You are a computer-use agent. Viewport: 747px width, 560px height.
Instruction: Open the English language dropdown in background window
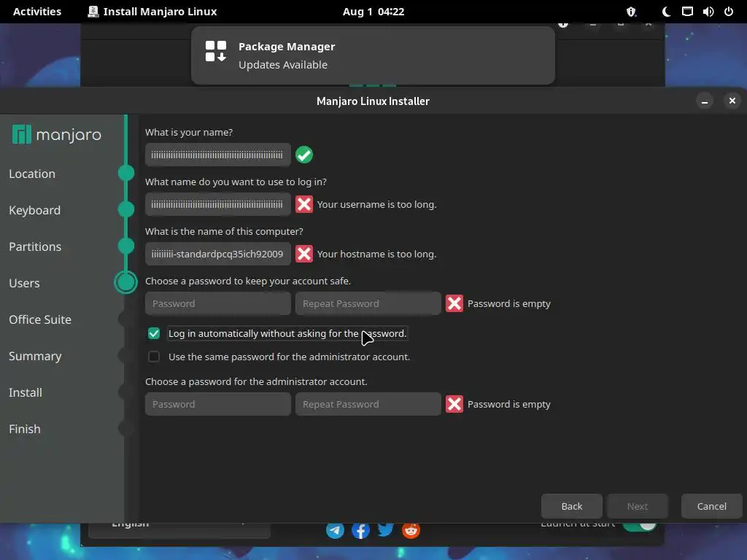coord(179,529)
